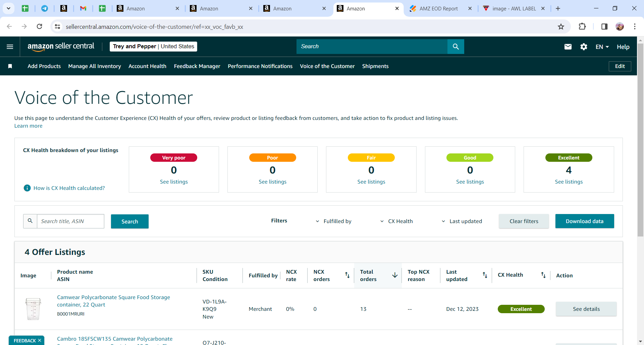Open Chrome three-dot menu
644x345 pixels.
tap(635, 26)
